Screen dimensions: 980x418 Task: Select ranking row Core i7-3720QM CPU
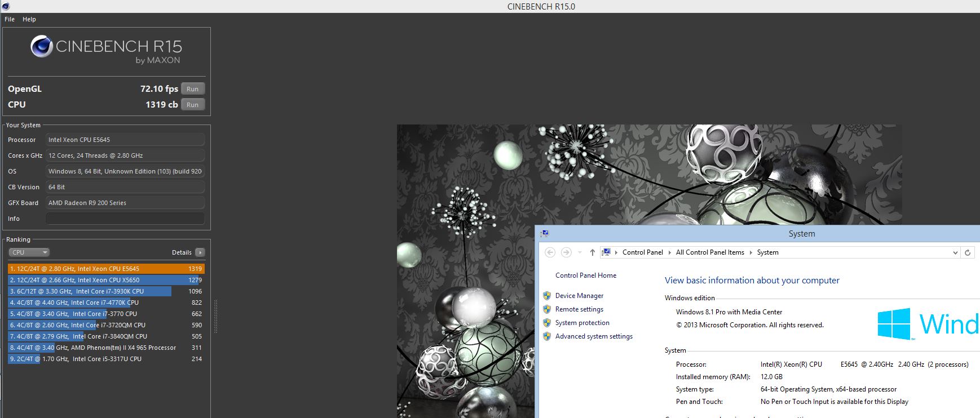pyautogui.click(x=106, y=325)
